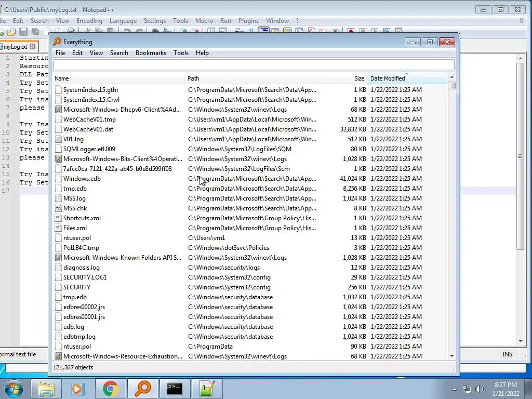The width and height of the screenshot is (532, 399).
Task: Switch to Command Prompt taskbar icon
Action: pyautogui.click(x=175, y=389)
